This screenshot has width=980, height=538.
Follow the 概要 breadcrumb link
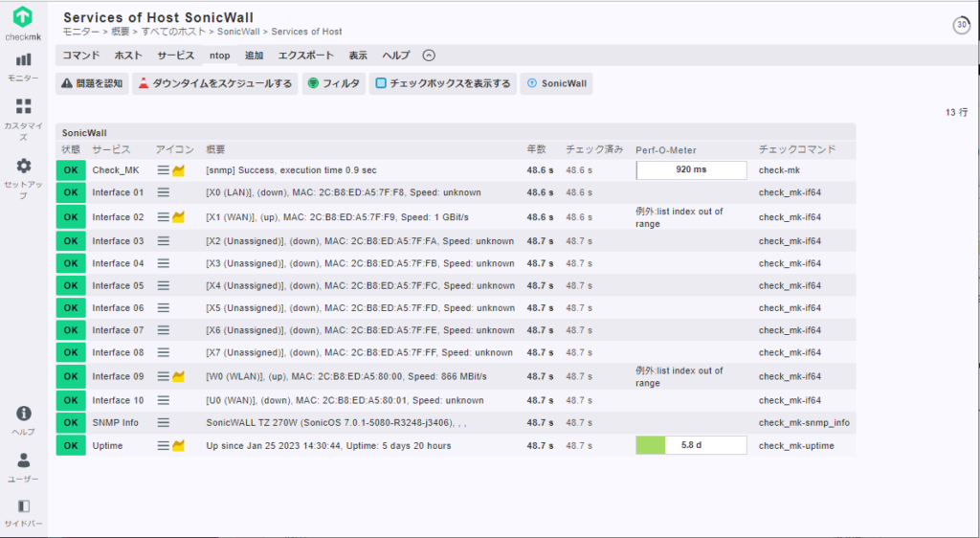[121, 32]
